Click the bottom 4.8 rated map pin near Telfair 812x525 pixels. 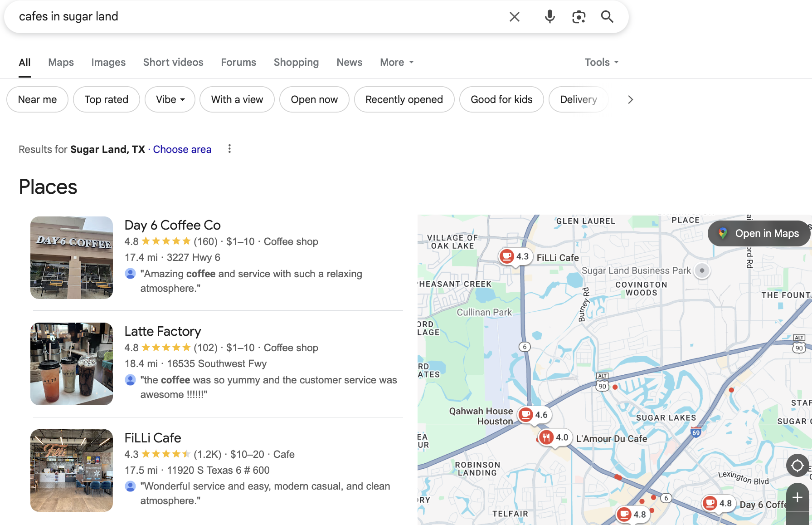[632, 515]
